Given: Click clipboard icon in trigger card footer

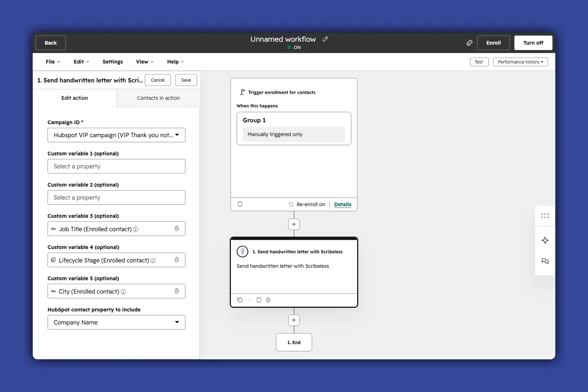Looking at the screenshot, I should (240, 204).
